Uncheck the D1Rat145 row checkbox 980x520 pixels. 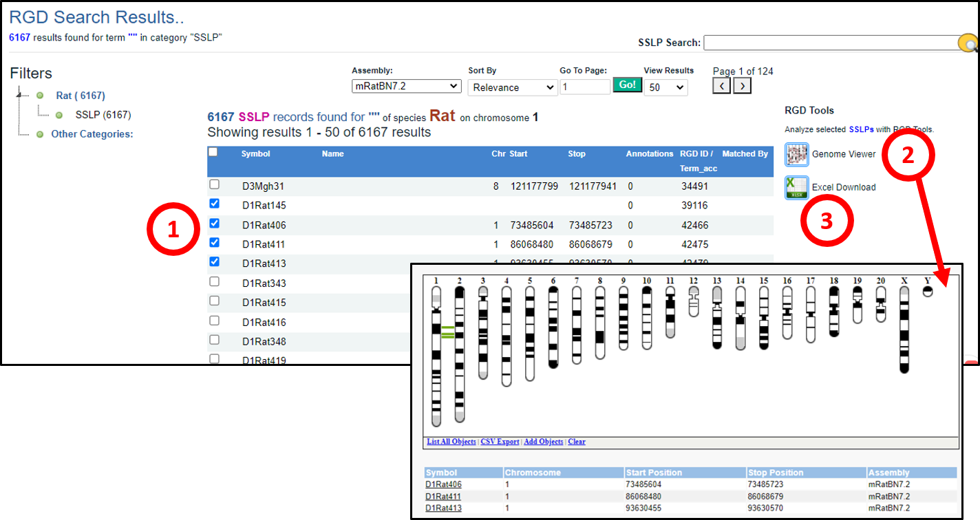tap(214, 204)
